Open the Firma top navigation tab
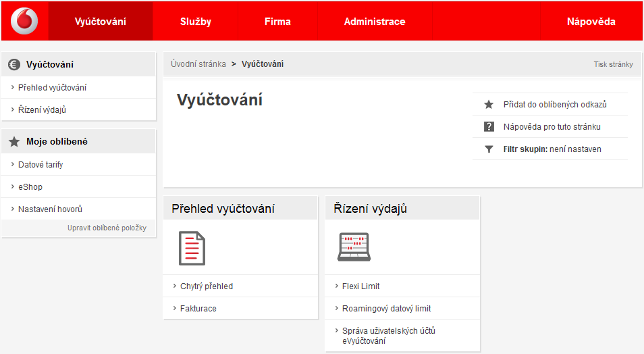 click(x=277, y=22)
